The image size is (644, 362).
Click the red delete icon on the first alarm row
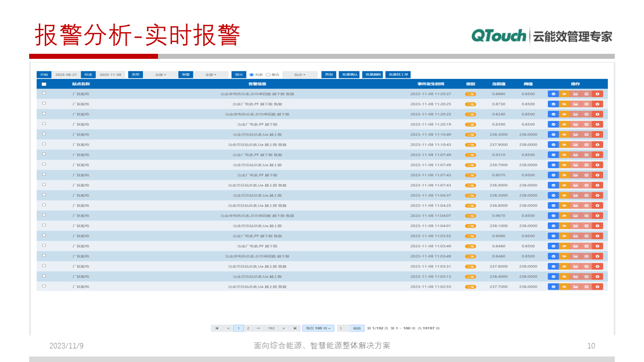[597, 94]
